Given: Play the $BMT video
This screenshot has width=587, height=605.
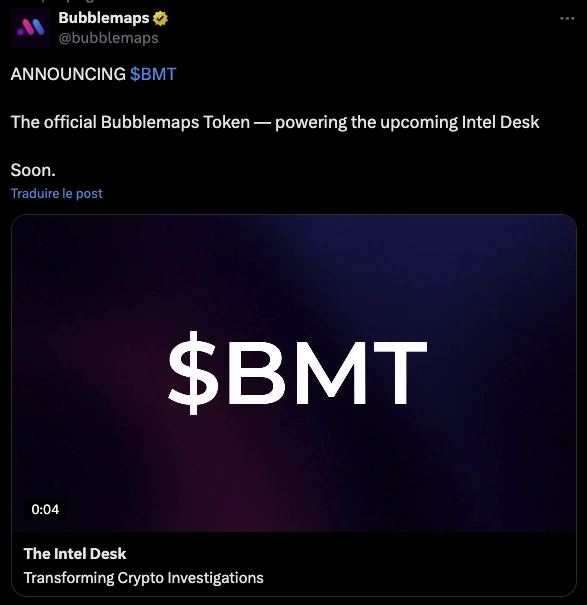Looking at the screenshot, I should (294, 373).
